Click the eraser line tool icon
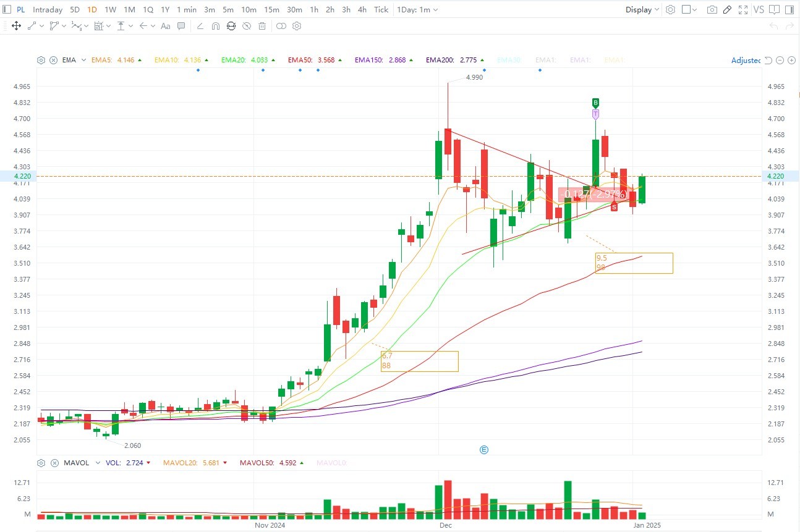 [x=200, y=26]
